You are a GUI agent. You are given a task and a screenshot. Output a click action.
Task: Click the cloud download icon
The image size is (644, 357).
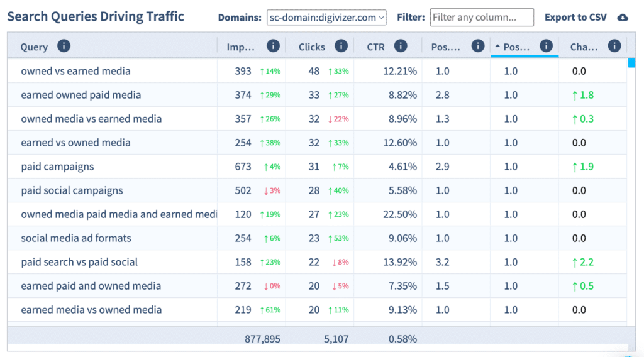(x=623, y=18)
